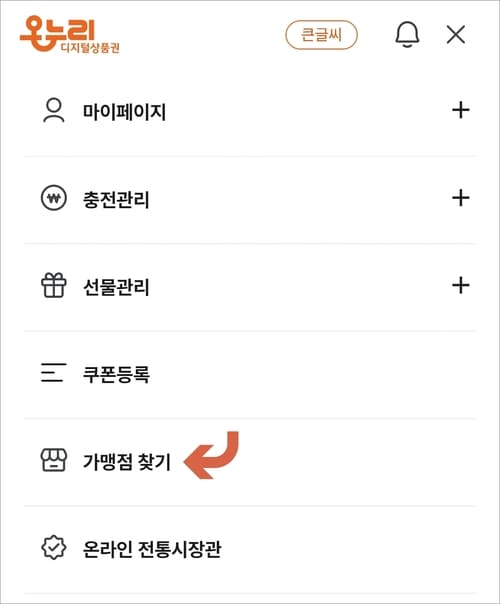Click the 마이페이지 person icon
Viewport: 500px width, 604px height.
click(54, 111)
